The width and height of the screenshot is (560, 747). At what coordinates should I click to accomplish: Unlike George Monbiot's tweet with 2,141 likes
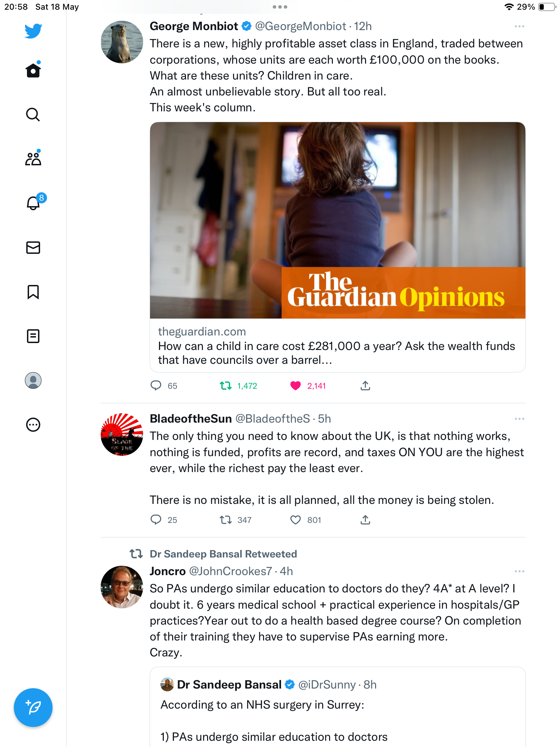(296, 386)
